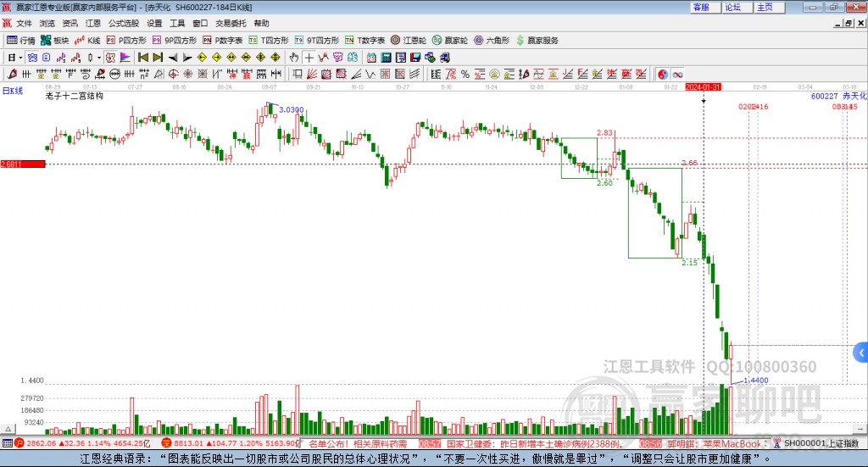Open the 赢家轮 wheel tool

point(450,41)
